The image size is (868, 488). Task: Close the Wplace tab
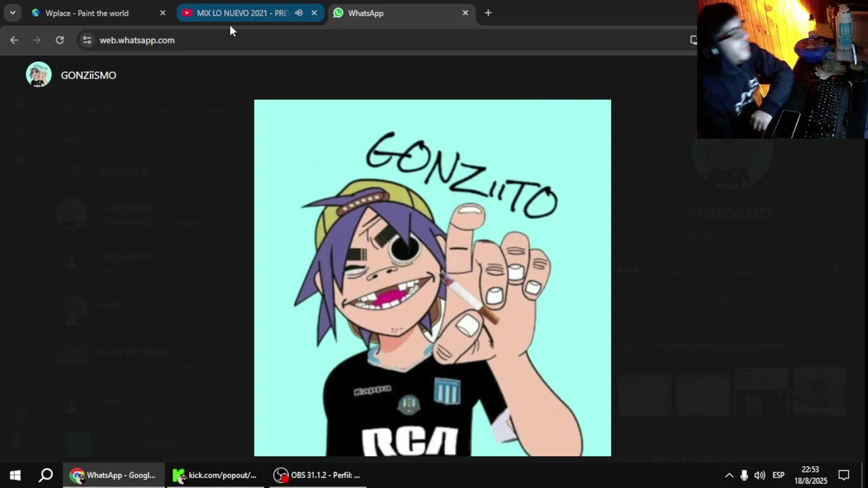[x=163, y=13]
